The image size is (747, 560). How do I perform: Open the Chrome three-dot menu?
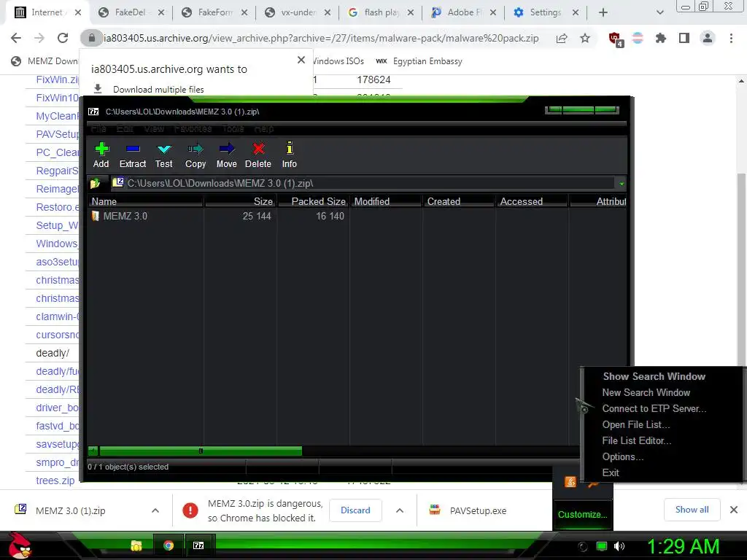click(x=731, y=38)
